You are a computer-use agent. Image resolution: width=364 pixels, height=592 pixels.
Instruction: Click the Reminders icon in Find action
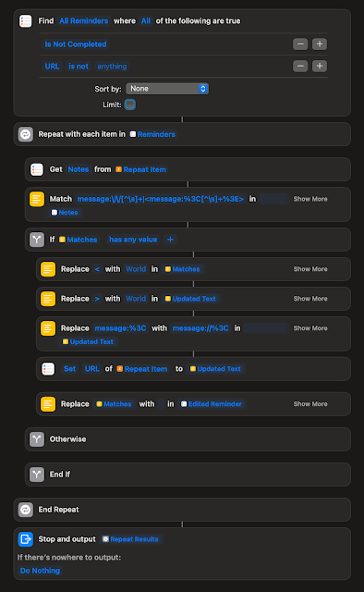tap(26, 20)
